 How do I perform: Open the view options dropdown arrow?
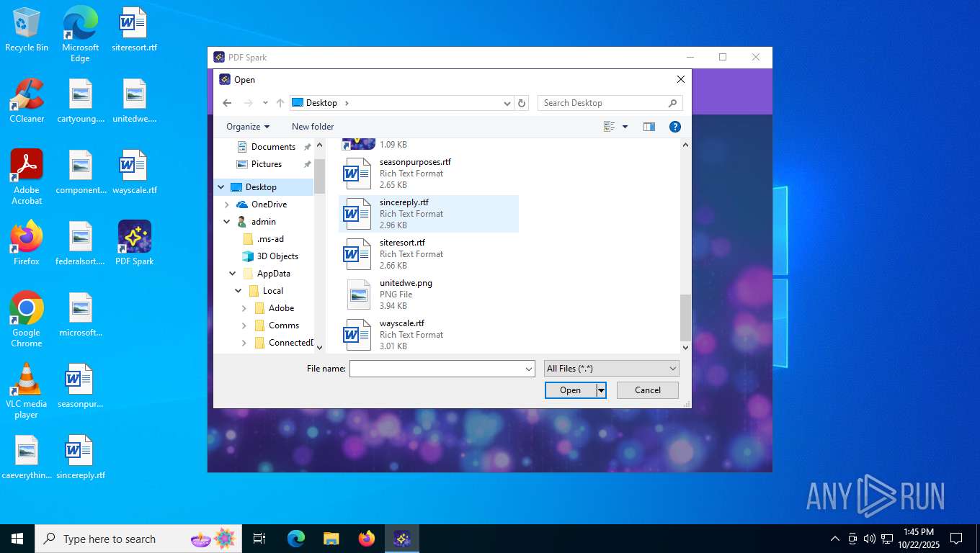(625, 127)
